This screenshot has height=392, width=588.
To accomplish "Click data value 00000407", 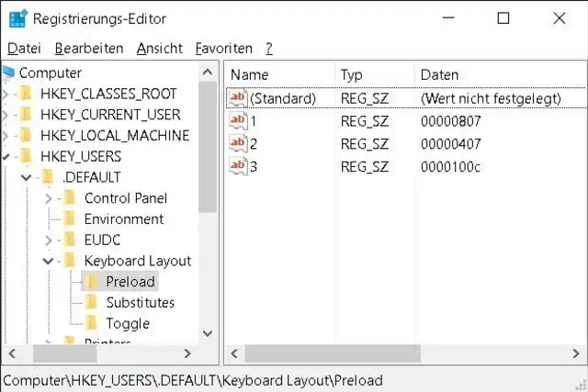I will pyautogui.click(x=451, y=144).
